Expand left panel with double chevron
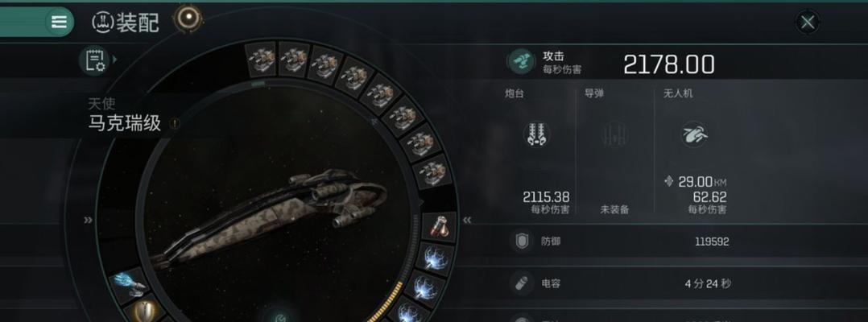This screenshot has width=868, height=322. click(x=88, y=221)
